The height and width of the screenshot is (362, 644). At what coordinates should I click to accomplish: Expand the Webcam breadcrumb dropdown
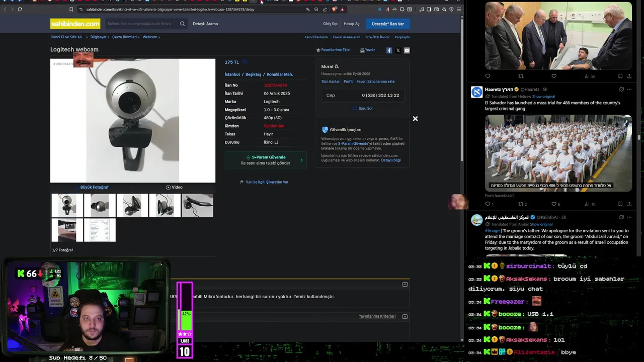[x=160, y=37]
